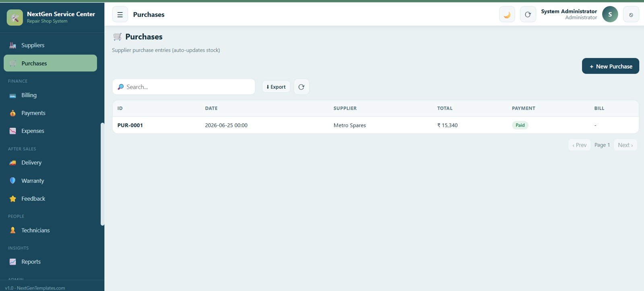Click the System Administrator user name

(x=569, y=11)
